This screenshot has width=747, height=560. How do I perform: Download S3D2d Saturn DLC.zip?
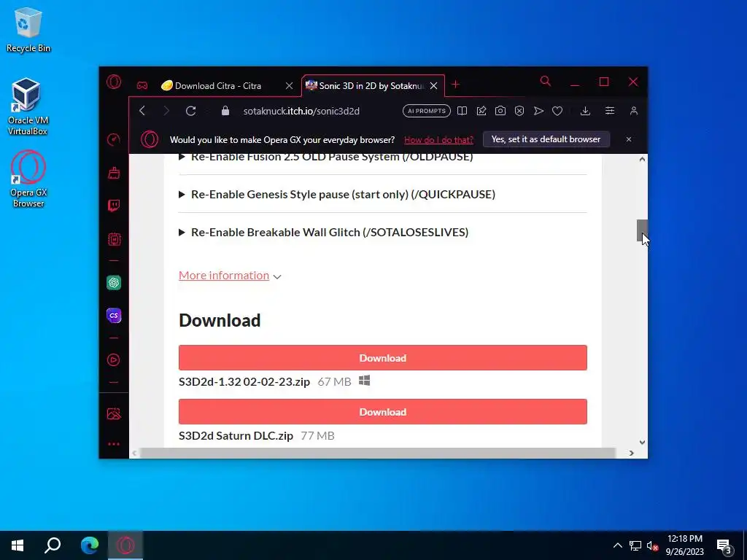pos(382,411)
